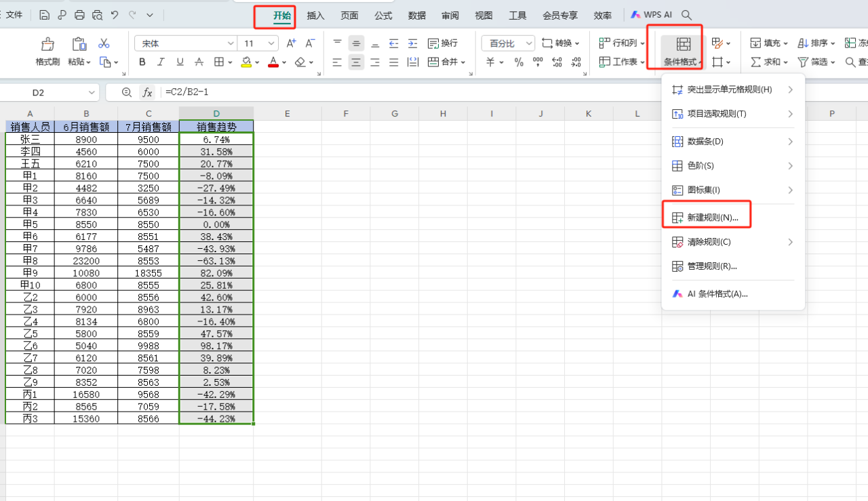
Task: Toggle Bold formatting
Action: (x=142, y=62)
